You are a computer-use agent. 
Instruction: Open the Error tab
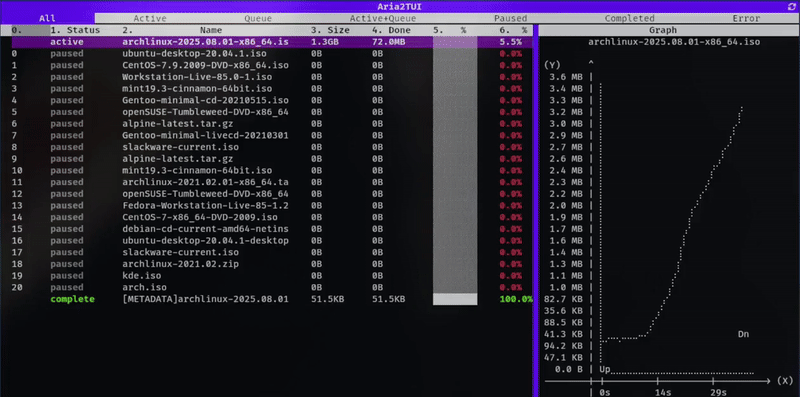click(747, 18)
